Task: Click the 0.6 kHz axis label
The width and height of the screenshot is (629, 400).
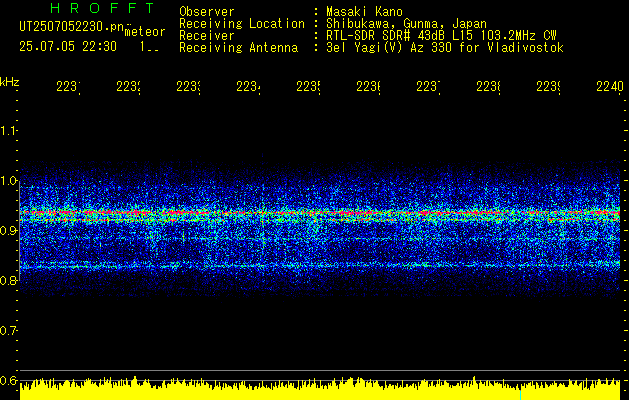Action: point(8,380)
